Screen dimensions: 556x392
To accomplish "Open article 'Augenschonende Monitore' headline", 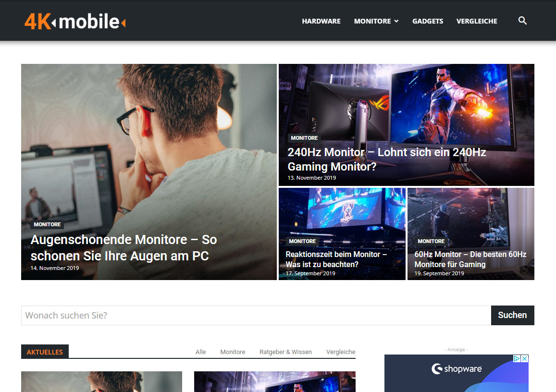I will point(124,248).
